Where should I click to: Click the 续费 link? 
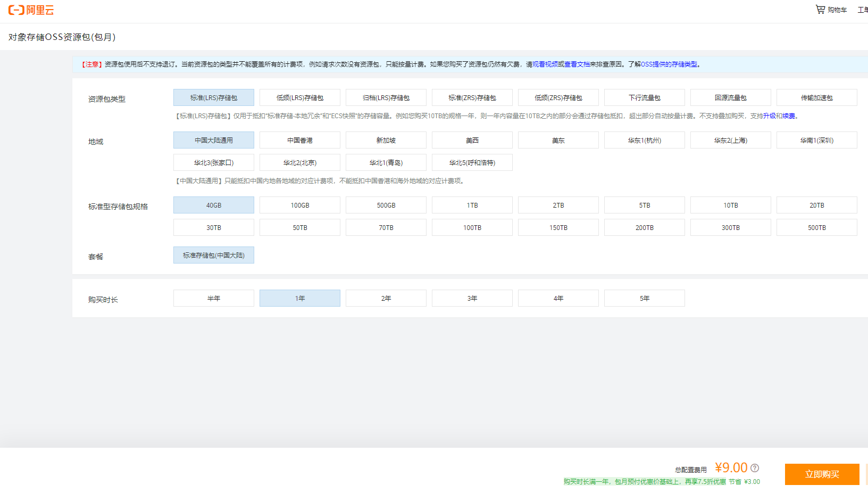click(x=789, y=116)
